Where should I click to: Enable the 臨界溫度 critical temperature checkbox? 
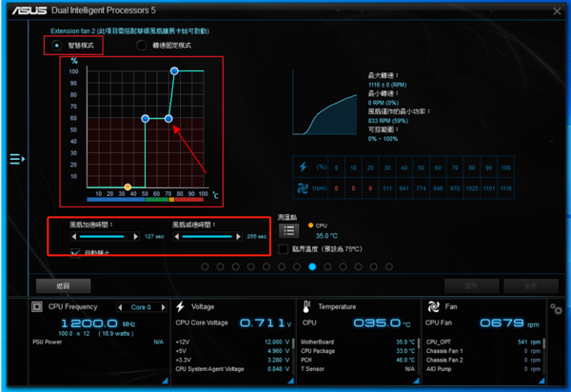click(x=284, y=249)
